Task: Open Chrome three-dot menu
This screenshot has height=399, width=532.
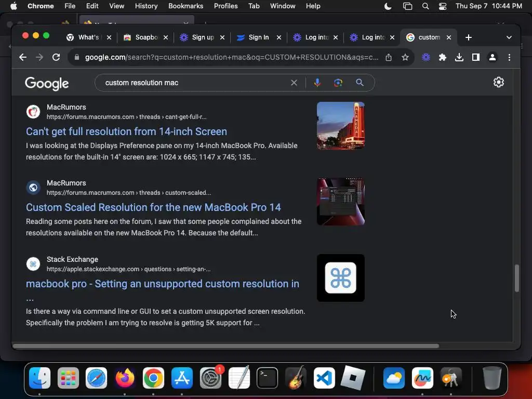Action: (x=509, y=57)
